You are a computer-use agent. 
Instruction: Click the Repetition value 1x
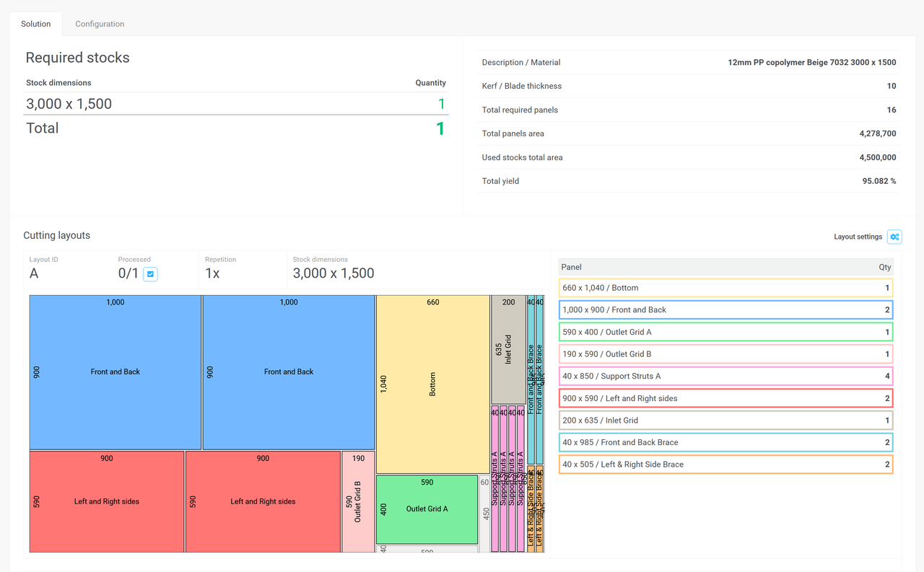tap(212, 273)
